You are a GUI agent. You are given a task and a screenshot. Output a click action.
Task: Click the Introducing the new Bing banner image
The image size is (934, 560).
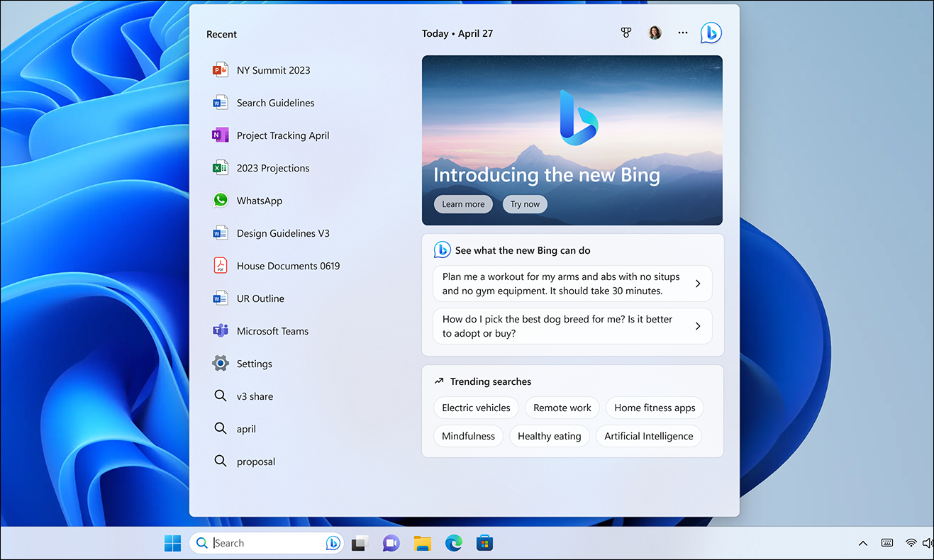[572, 140]
